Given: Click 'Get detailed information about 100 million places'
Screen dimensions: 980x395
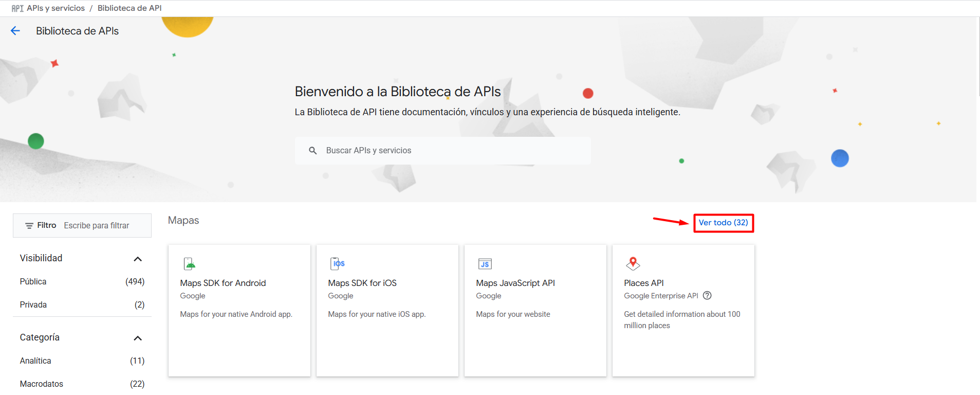Looking at the screenshot, I should point(682,320).
